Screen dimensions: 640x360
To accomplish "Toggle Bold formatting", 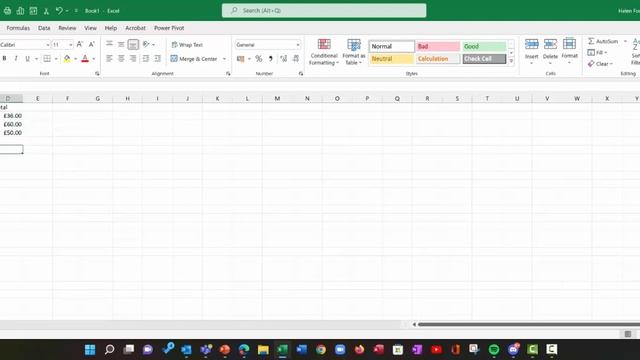I will coord(4,59).
